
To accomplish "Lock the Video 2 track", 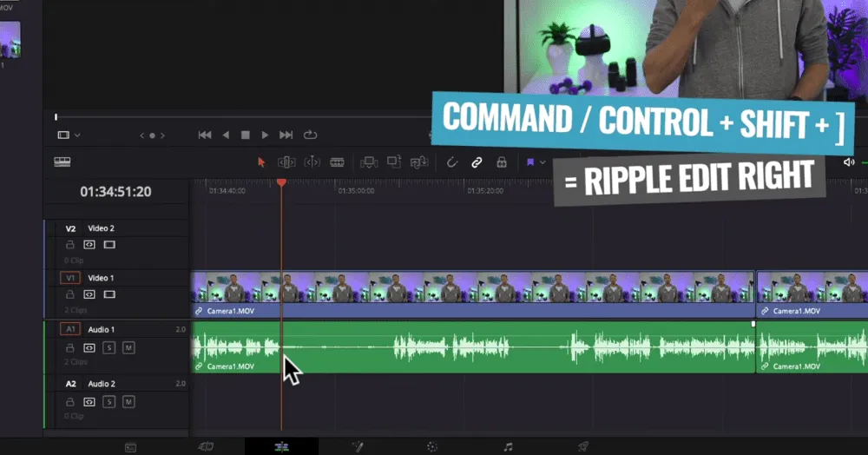I will click(x=70, y=245).
